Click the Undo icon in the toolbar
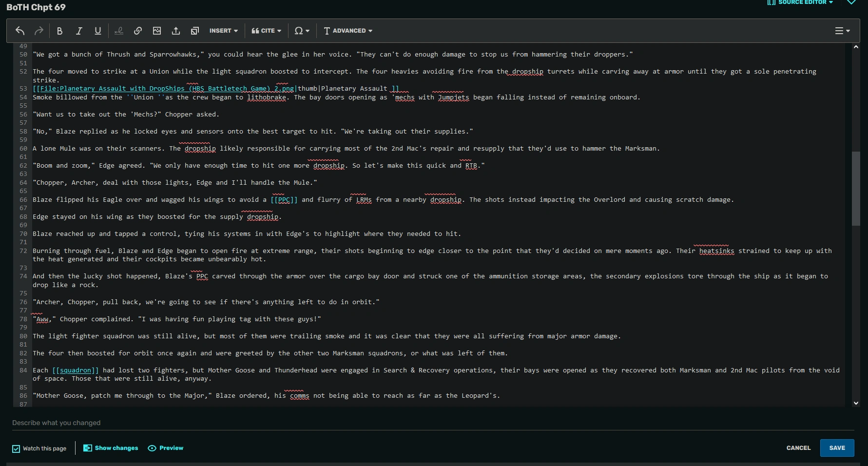This screenshot has height=466, width=868. tap(20, 30)
